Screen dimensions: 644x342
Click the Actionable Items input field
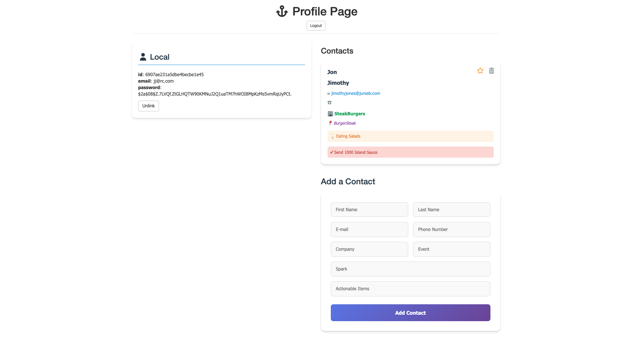tap(410, 288)
